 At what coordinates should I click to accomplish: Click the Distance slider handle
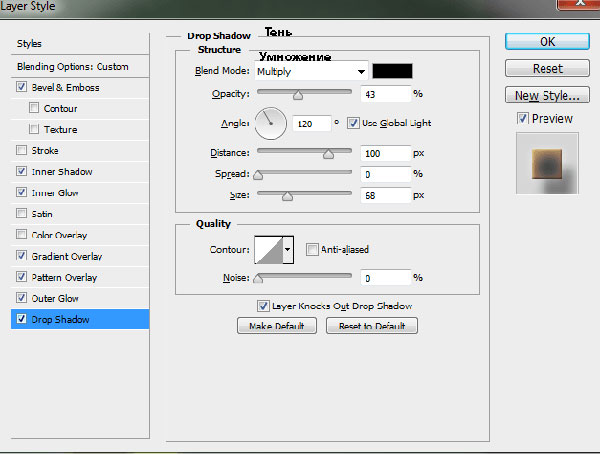tap(328, 154)
